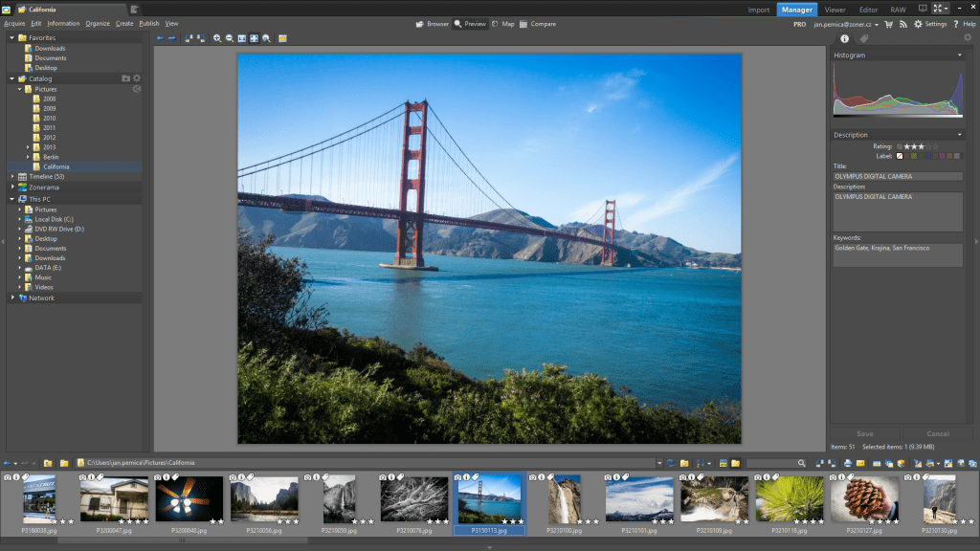The width and height of the screenshot is (980, 551).
Task: Click the fullscreen icon in title bar
Action: pos(938,8)
